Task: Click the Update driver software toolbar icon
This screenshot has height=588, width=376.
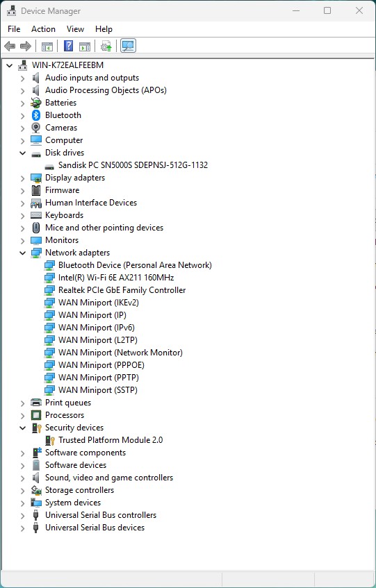Action: pos(106,46)
